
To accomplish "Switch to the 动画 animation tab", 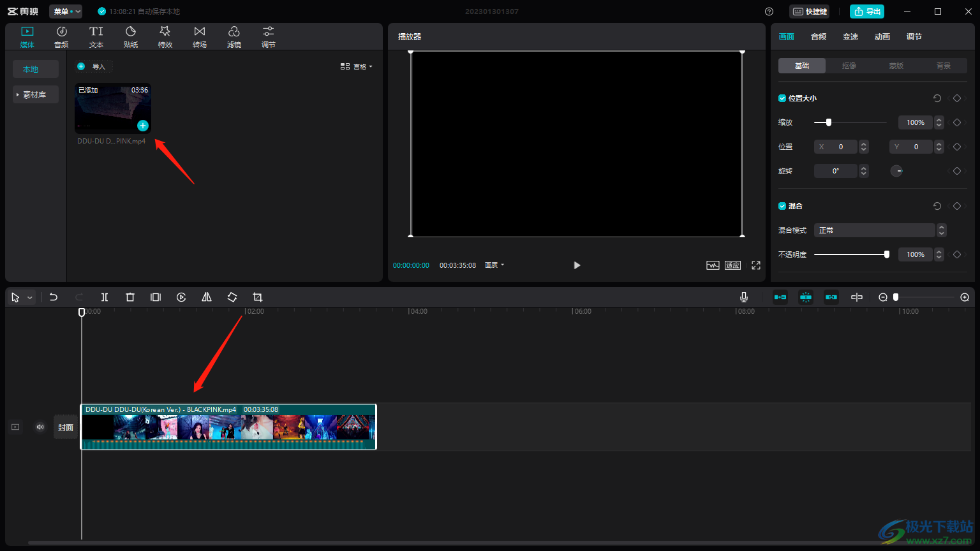I will click(x=882, y=37).
